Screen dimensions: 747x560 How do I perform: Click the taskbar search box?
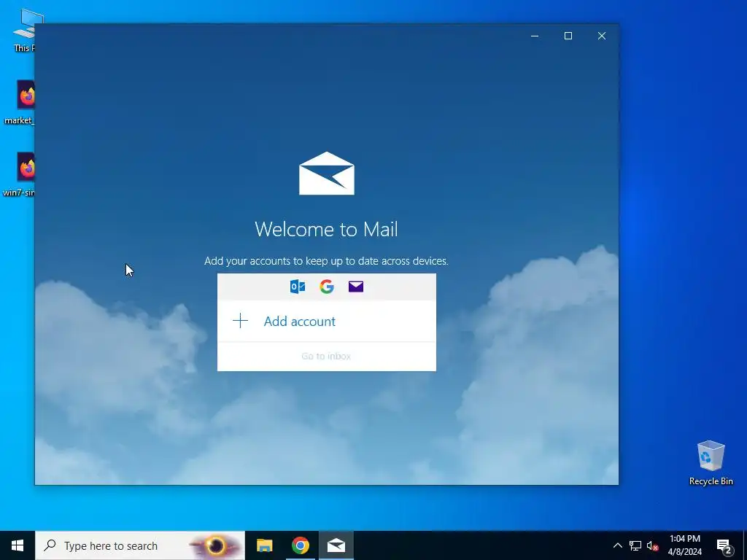140,545
